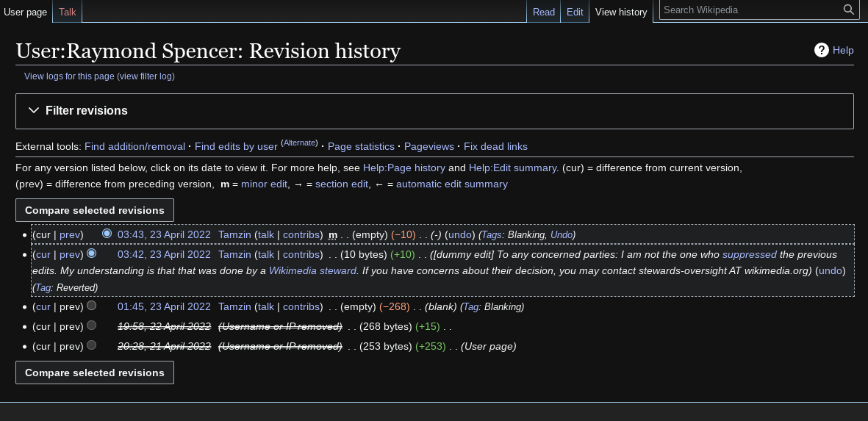Open the 01:45, 23 April 2022 revision

coord(164,306)
